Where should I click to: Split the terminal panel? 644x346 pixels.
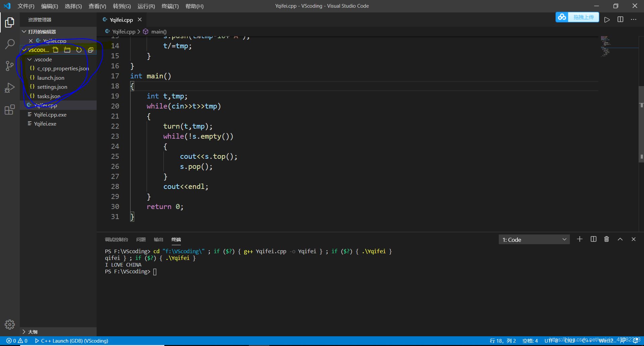pyautogui.click(x=593, y=239)
